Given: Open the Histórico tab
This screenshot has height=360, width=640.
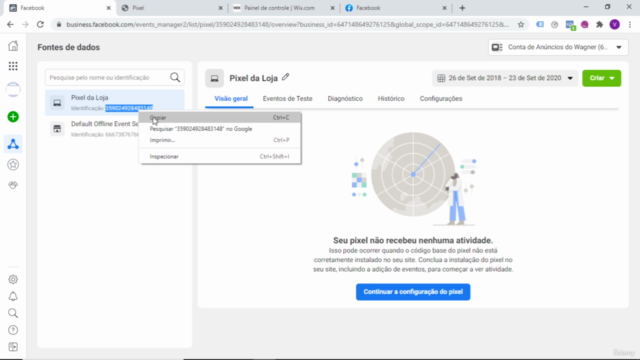Looking at the screenshot, I should pyautogui.click(x=391, y=99).
